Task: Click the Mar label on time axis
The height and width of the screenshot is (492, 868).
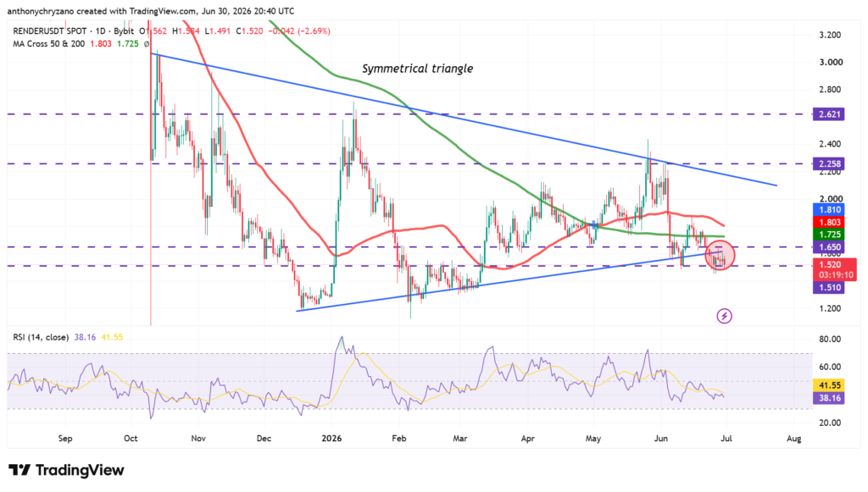Action: click(460, 439)
